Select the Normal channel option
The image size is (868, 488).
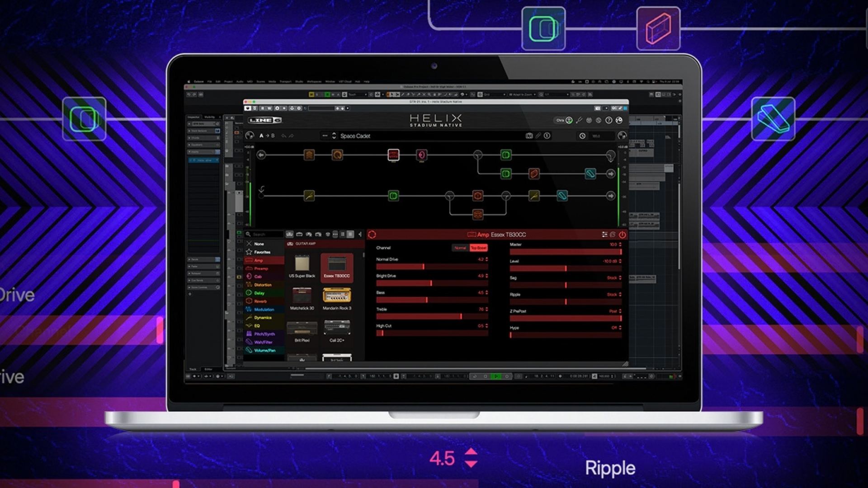click(460, 248)
